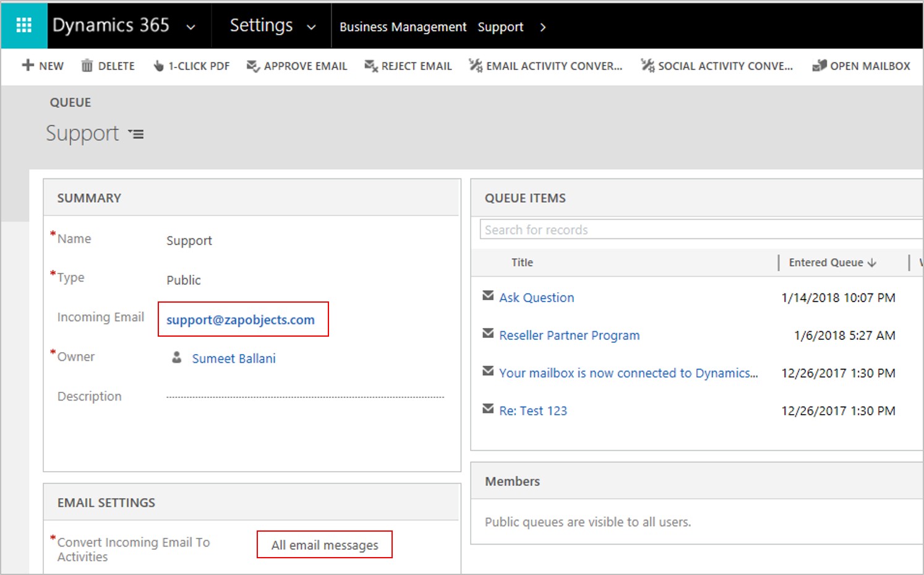Click the Entered Queue sort arrow

click(872, 262)
